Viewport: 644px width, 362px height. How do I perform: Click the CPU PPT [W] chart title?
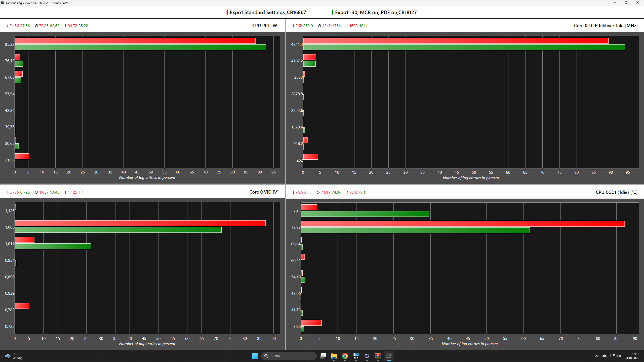coord(265,26)
